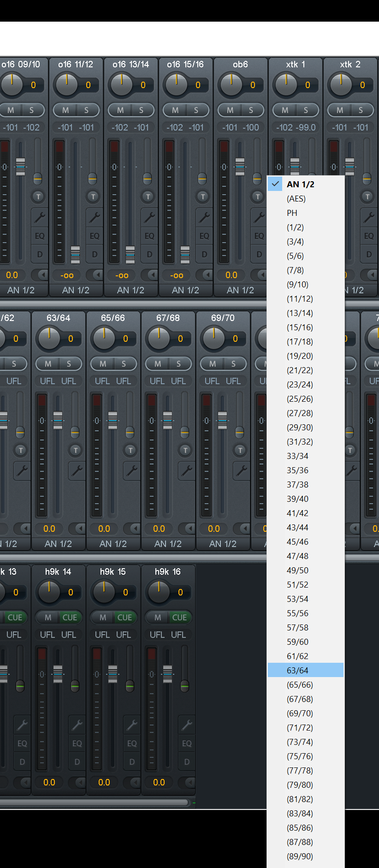Image resolution: width=379 pixels, height=868 pixels.
Task: Click the 65/66 channel name label
Action: [x=113, y=318]
